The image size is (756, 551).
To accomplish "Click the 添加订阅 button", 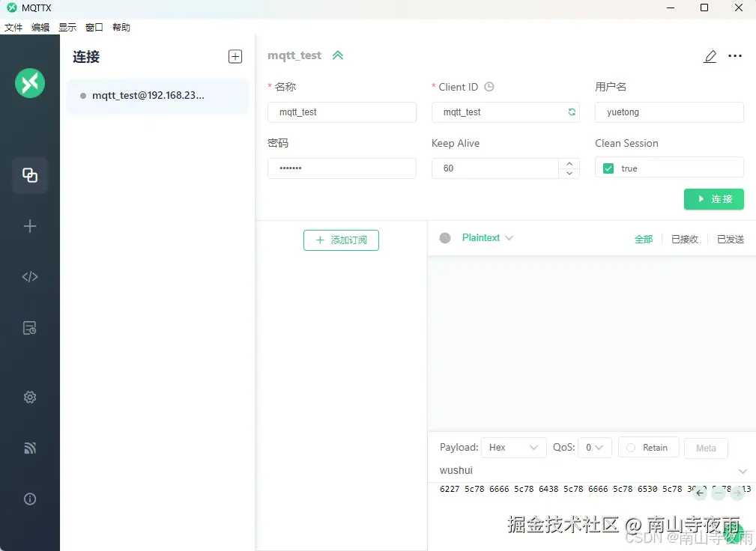I will [x=341, y=241].
